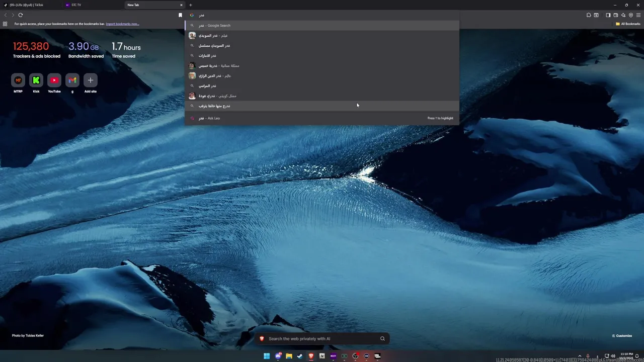Open the Brave Wallet icon
This screenshot has width=644, height=362.
[x=616, y=15]
